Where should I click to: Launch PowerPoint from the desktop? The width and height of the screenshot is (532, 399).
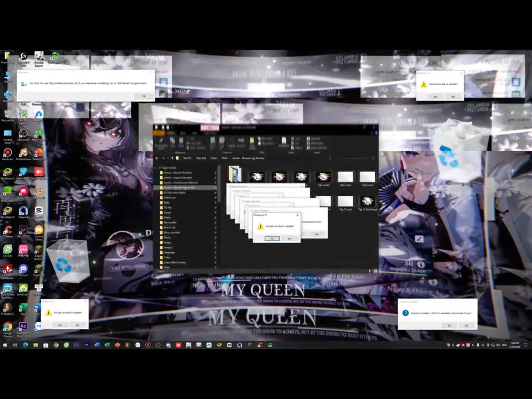(x=39, y=154)
